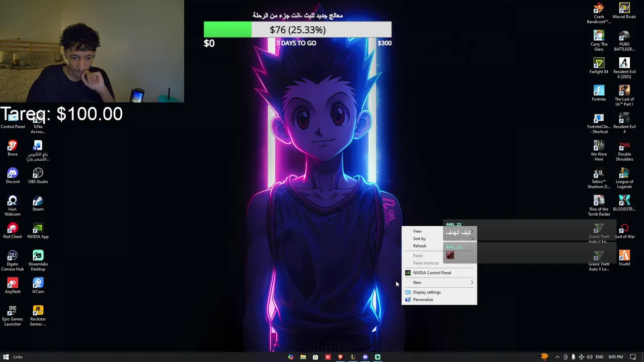Open Copilot from the taskbar
The width and height of the screenshot is (644, 362).
pyautogui.click(x=291, y=357)
